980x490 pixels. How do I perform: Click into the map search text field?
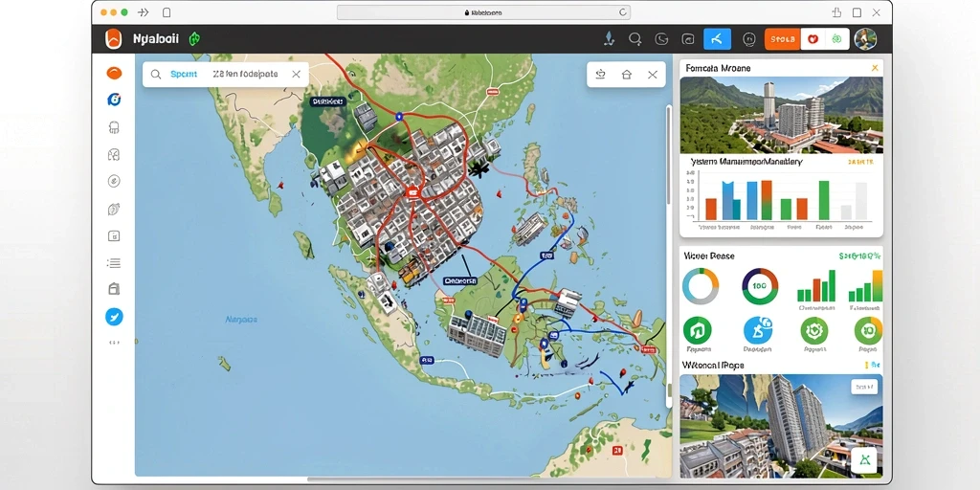pyautogui.click(x=245, y=75)
